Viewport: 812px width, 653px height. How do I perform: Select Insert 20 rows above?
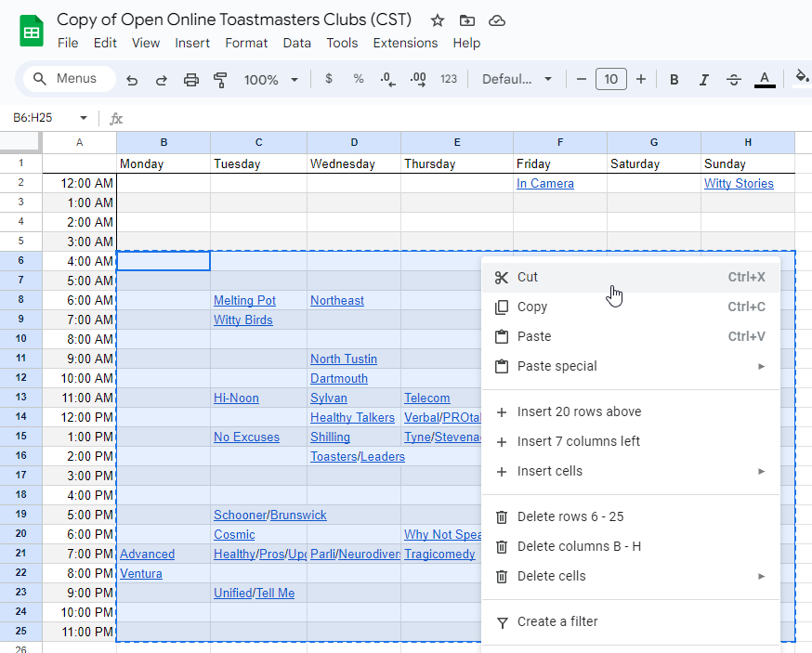631,412
